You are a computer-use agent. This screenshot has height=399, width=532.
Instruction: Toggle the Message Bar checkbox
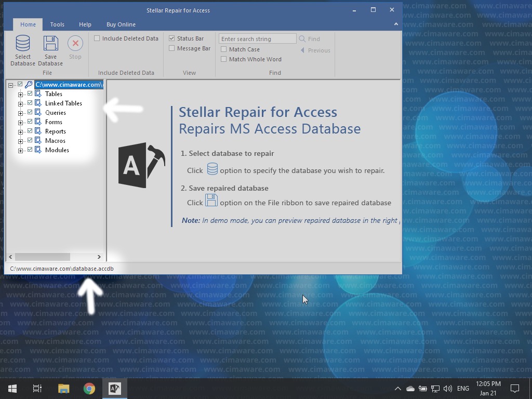pos(172,48)
